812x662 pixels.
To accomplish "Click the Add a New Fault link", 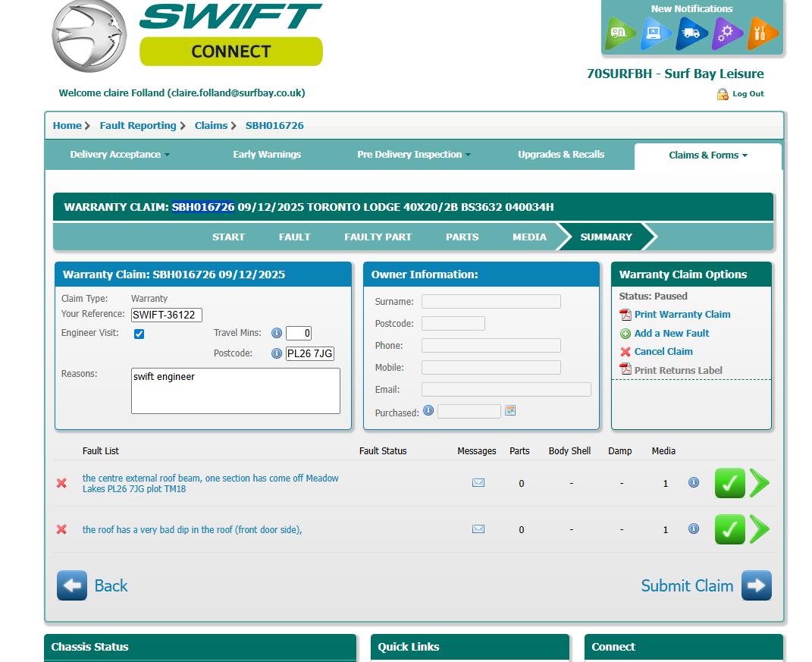I will [x=671, y=334].
